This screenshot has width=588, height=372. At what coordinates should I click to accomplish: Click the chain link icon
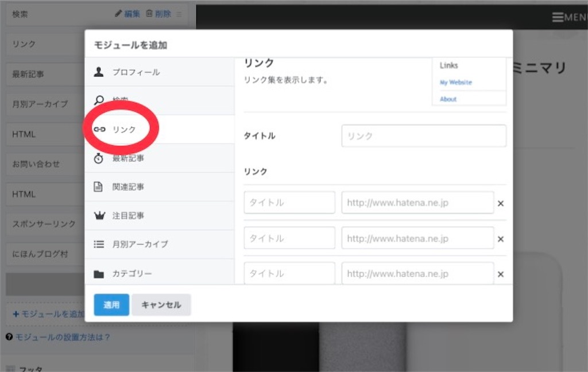99,129
